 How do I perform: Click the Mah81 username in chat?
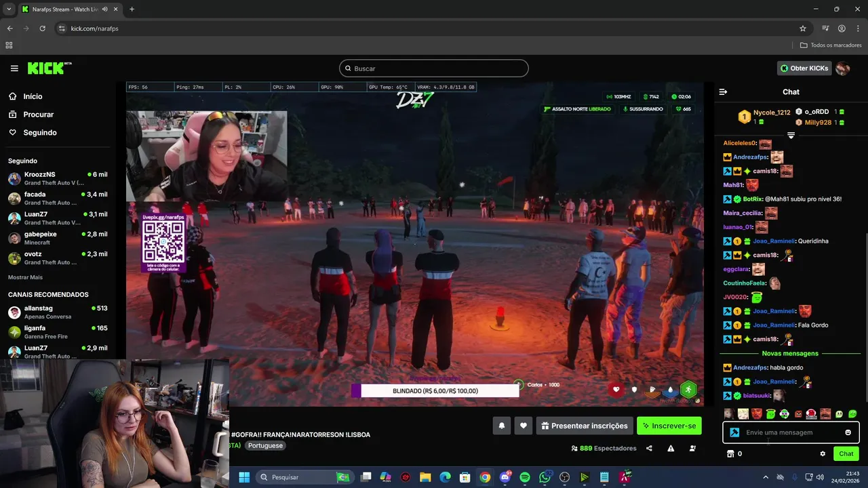[733, 185]
